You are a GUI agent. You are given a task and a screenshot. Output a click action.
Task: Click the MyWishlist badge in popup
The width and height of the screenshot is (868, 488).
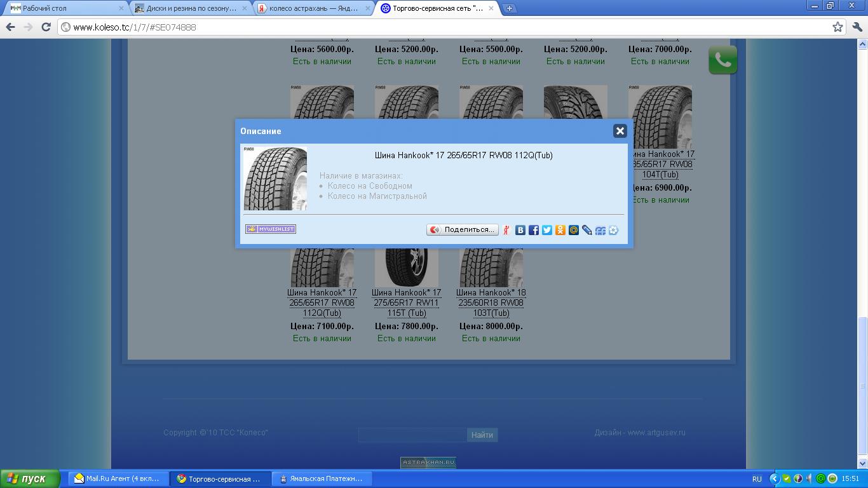[271, 229]
